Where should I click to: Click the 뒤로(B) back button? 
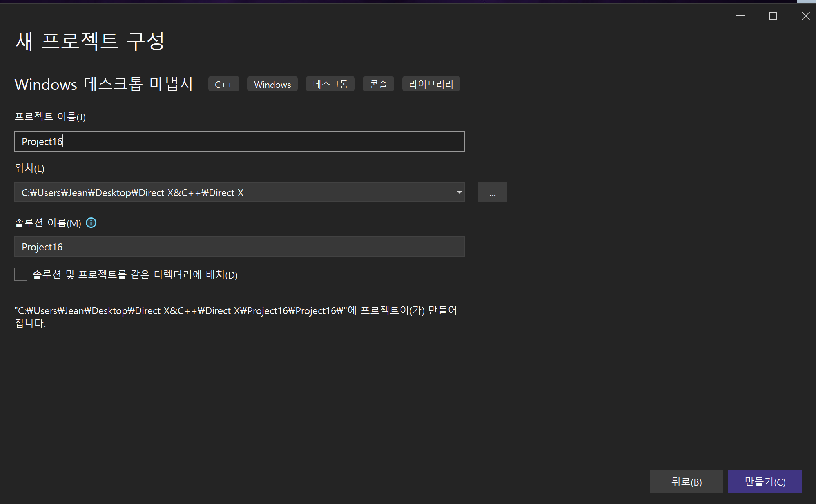tap(686, 482)
